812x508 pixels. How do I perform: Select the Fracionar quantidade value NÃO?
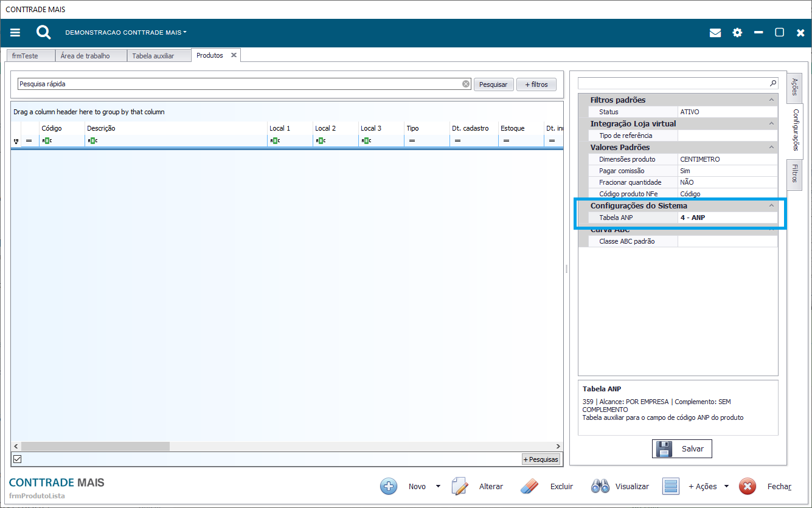tap(727, 182)
